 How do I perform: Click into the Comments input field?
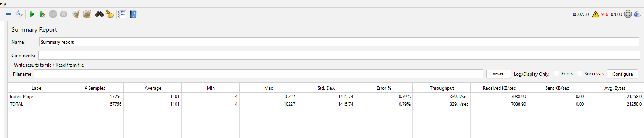click(339, 55)
